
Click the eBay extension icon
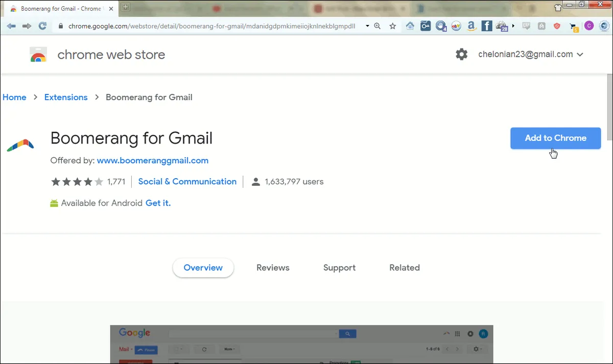[456, 26]
